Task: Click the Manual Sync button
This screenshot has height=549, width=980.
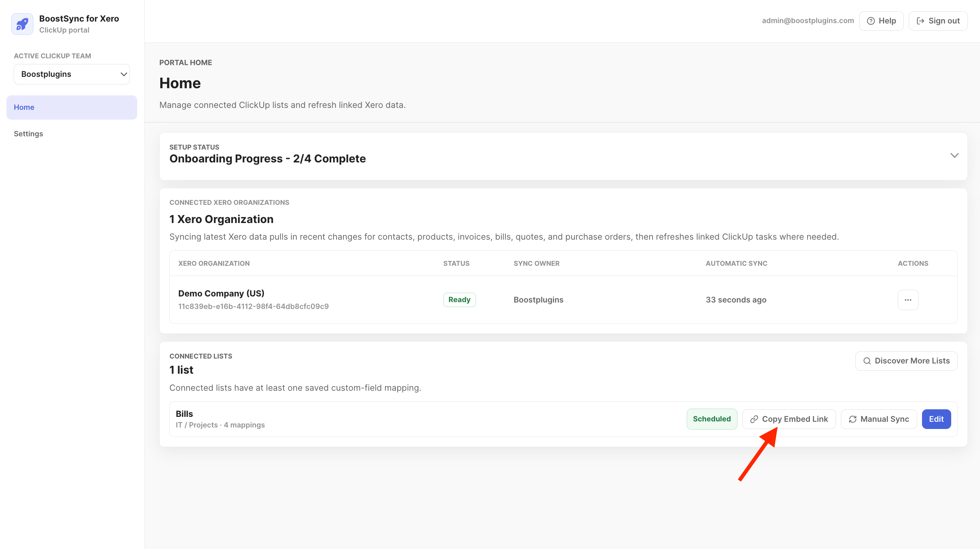Action: coord(879,419)
